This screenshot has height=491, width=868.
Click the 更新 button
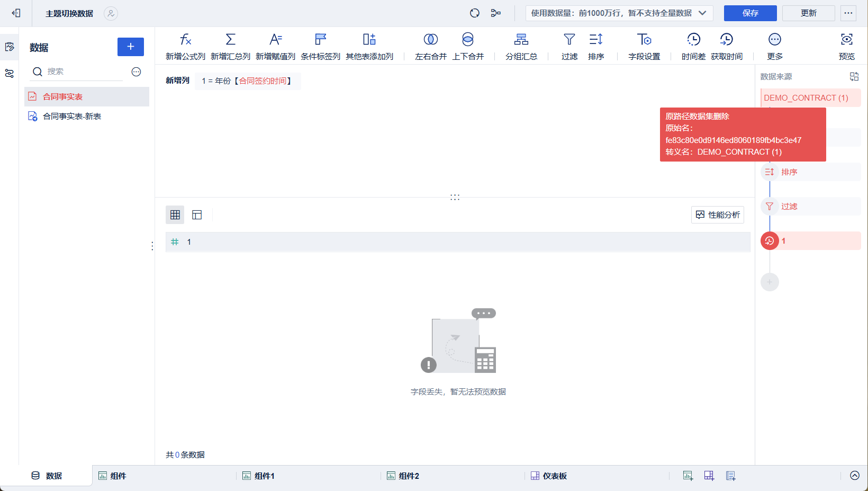809,13
